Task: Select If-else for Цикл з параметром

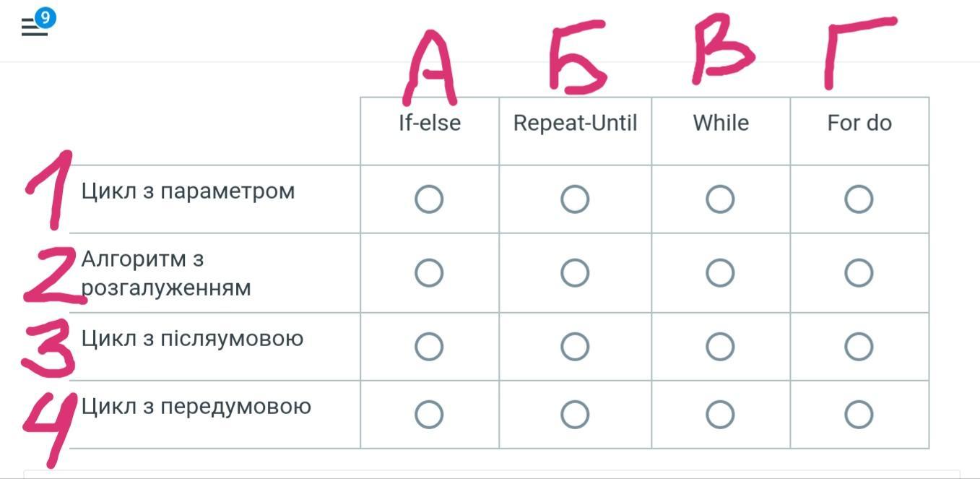Action: click(429, 199)
